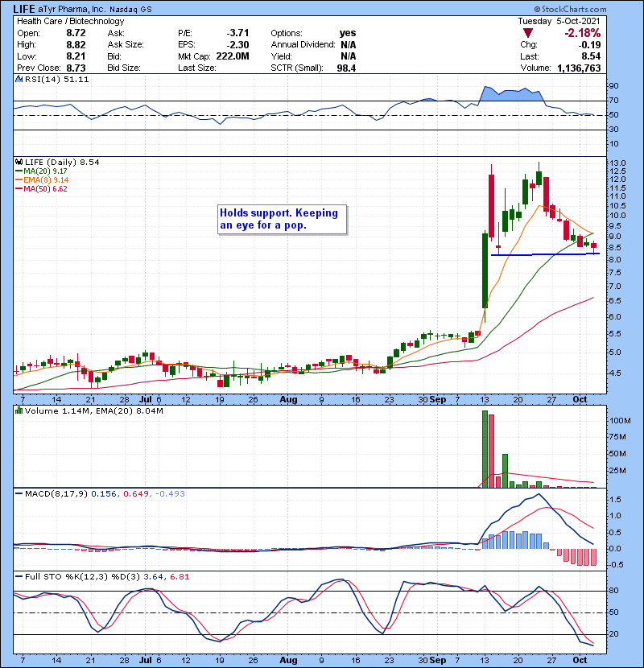644x668 pixels.
Task: Click the Options 'yes' value
Action: tap(348, 33)
